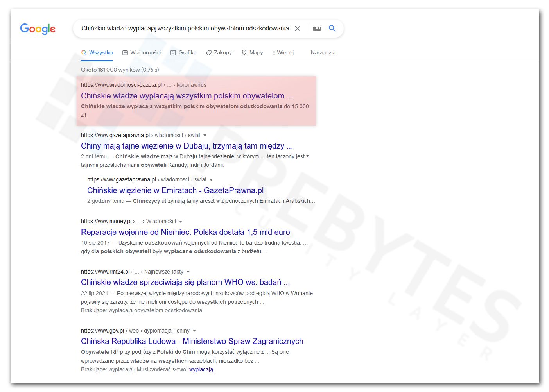
Task: Expand arrow next to money.pl URL
Action: 181,222
